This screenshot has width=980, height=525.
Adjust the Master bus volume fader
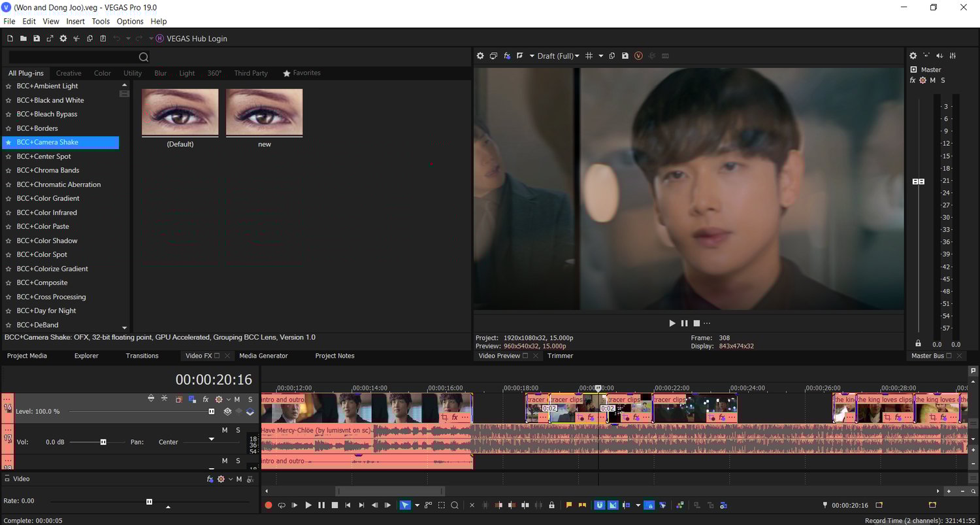[919, 181]
